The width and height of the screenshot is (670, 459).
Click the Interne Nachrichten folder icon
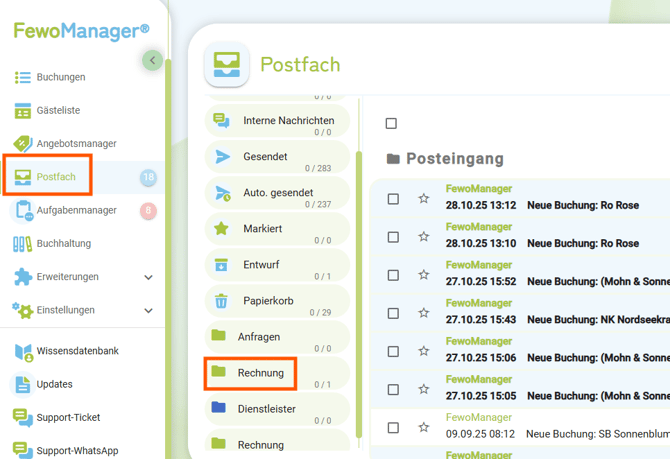[221, 121]
